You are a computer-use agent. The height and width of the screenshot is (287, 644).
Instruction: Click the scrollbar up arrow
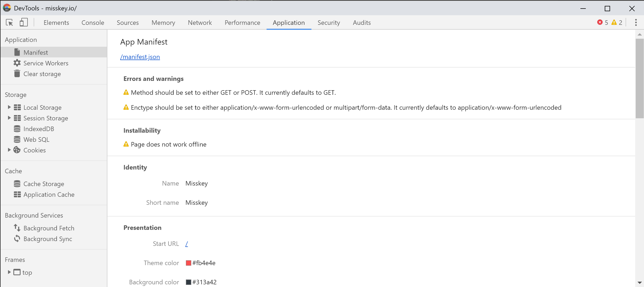click(639, 34)
